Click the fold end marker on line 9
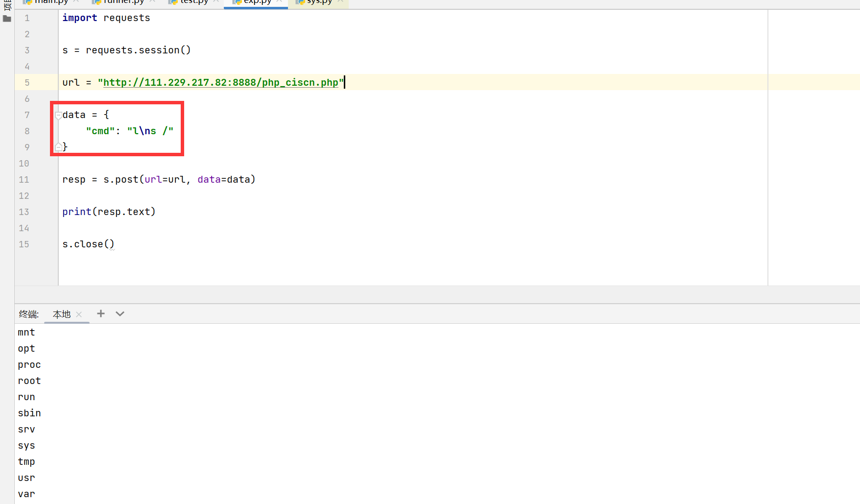860x504 pixels. click(58, 147)
